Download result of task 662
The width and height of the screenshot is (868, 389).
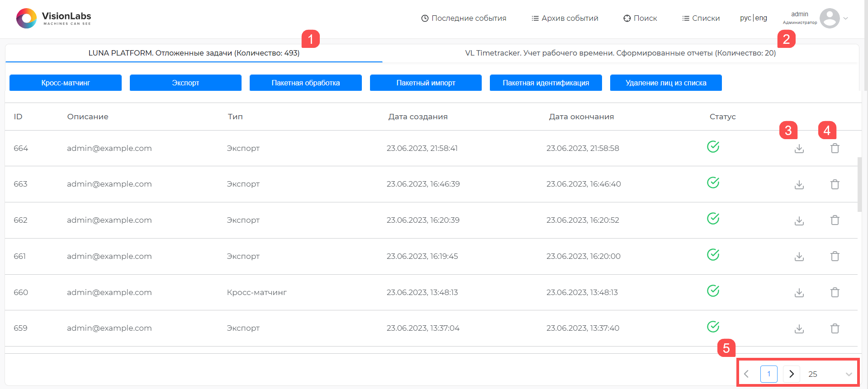point(799,221)
